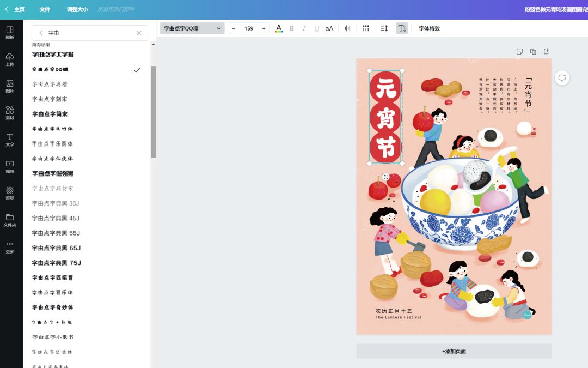This screenshot has width=588, height=368.
Task: Open the 文件 menu
Action: pos(45,9)
